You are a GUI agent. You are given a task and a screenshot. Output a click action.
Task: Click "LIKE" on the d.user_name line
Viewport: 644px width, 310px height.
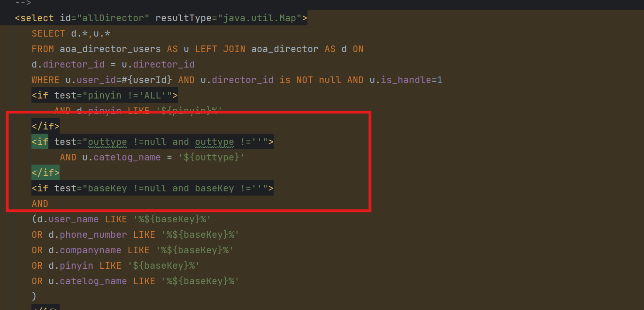coord(116,219)
